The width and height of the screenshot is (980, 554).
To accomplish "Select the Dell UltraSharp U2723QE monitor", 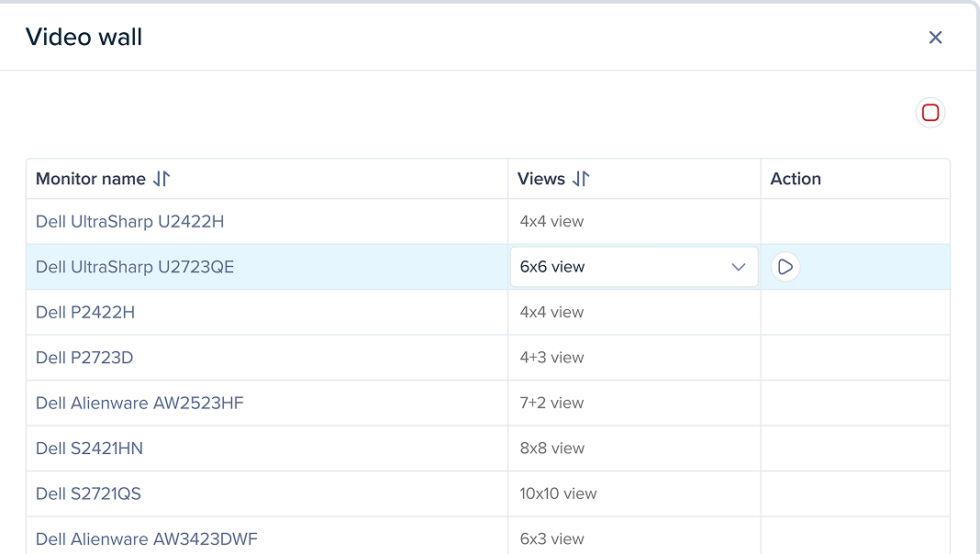I will click(134, 267).
